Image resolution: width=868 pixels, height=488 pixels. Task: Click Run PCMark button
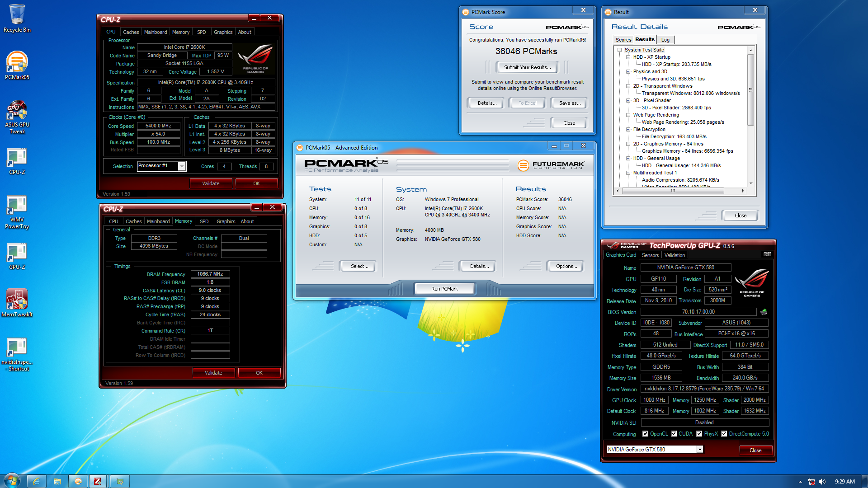(444, 289)
